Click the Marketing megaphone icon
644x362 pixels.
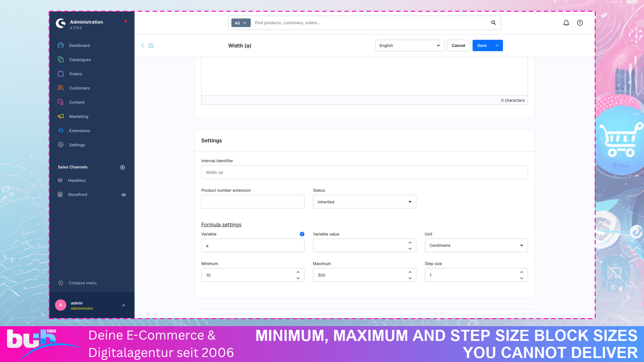click(61, 116)
